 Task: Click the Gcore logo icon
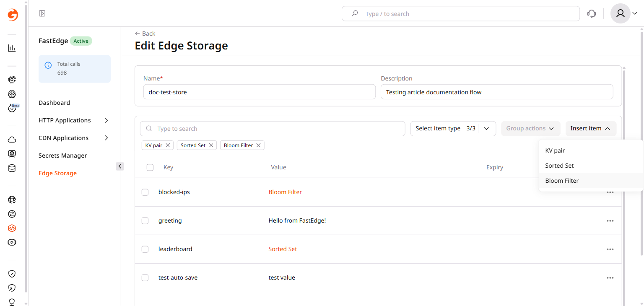pyautogui.click(x=13, y=15)
